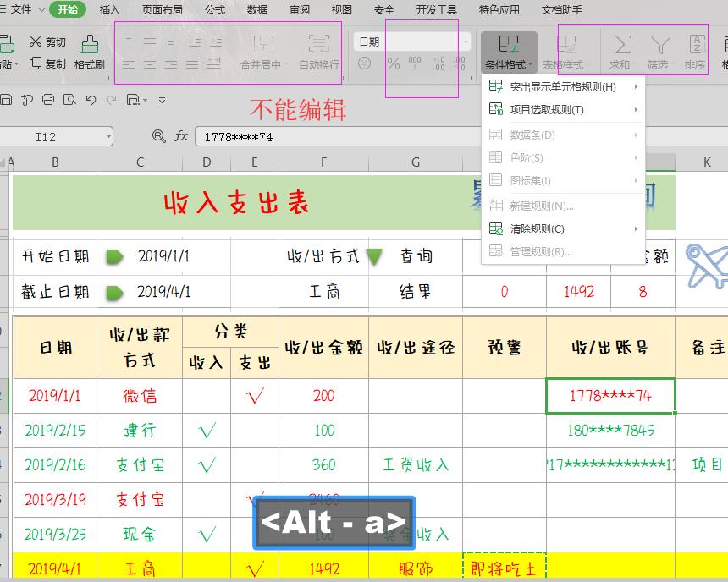
Task: Click the checkmark checkbox in the 微信 row
Action: click(255, 395)
